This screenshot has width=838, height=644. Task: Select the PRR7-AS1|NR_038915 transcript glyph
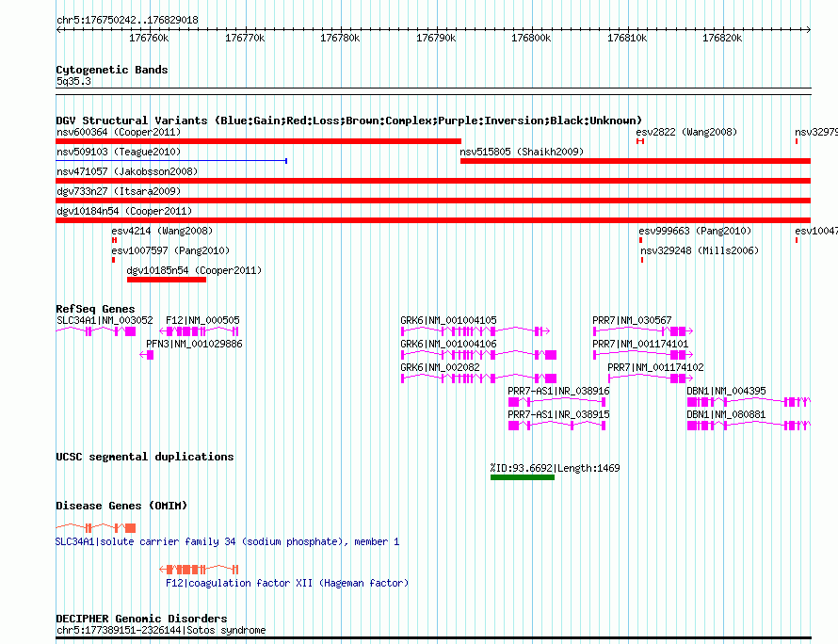tap(556, 426)
